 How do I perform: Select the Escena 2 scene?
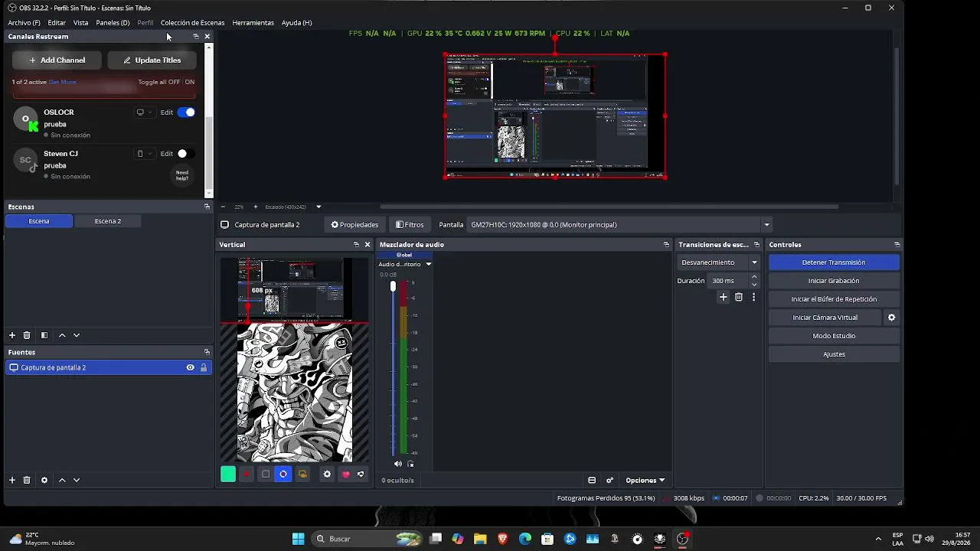click(x=108, y=221)
